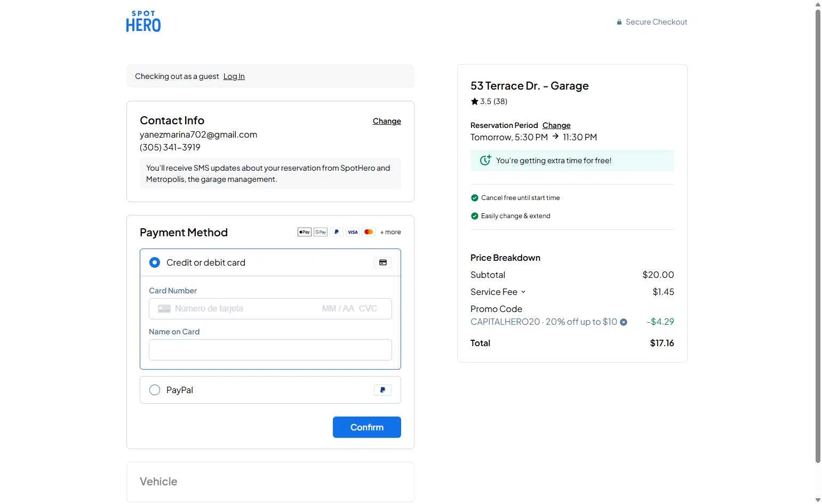The image size is (822, 504).
Task: Click the SpotHero logo
Action: click(x=143, y=22)
